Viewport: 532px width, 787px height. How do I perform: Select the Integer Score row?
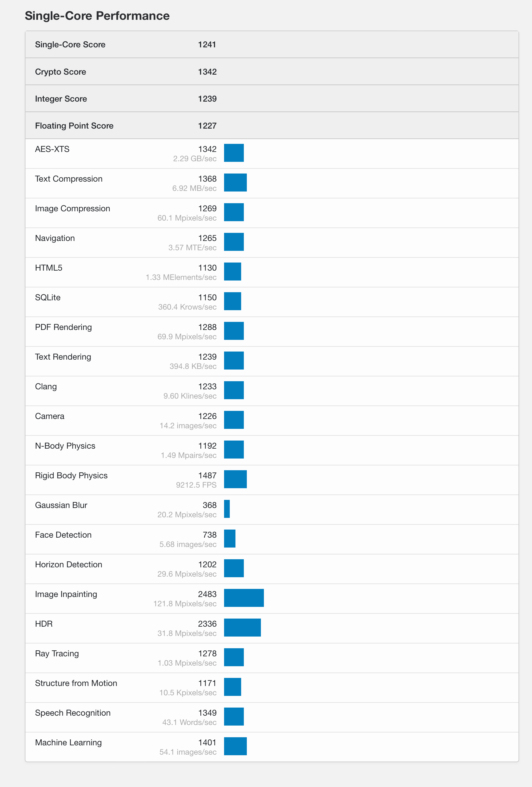272,99
